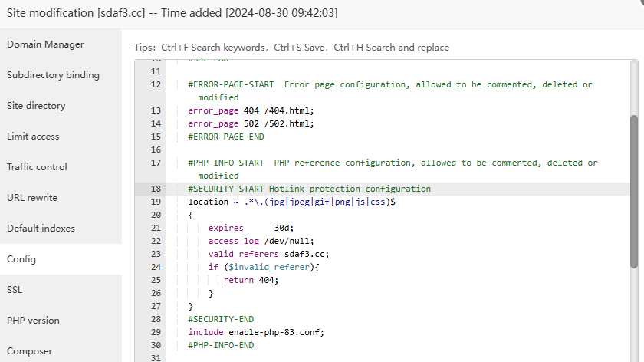Open the Composer tab
Image resolution: width=644 pixels, height=362 pixels.
coord(30,351)
